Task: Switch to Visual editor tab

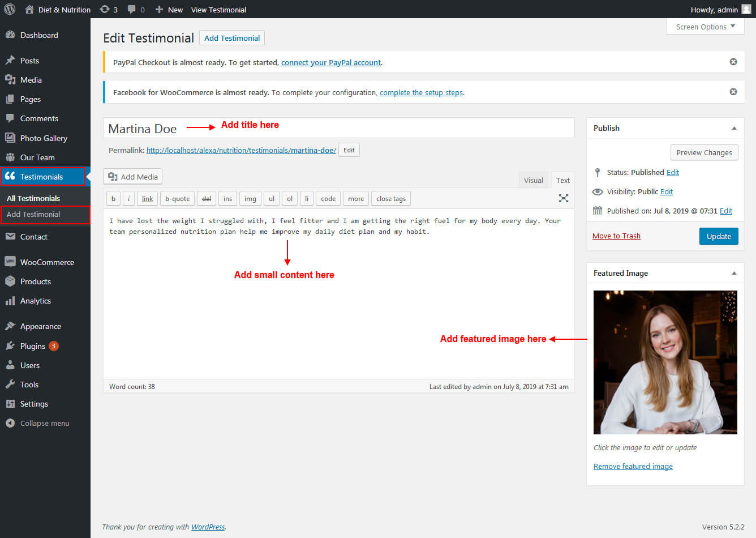Action: [533, 180]
